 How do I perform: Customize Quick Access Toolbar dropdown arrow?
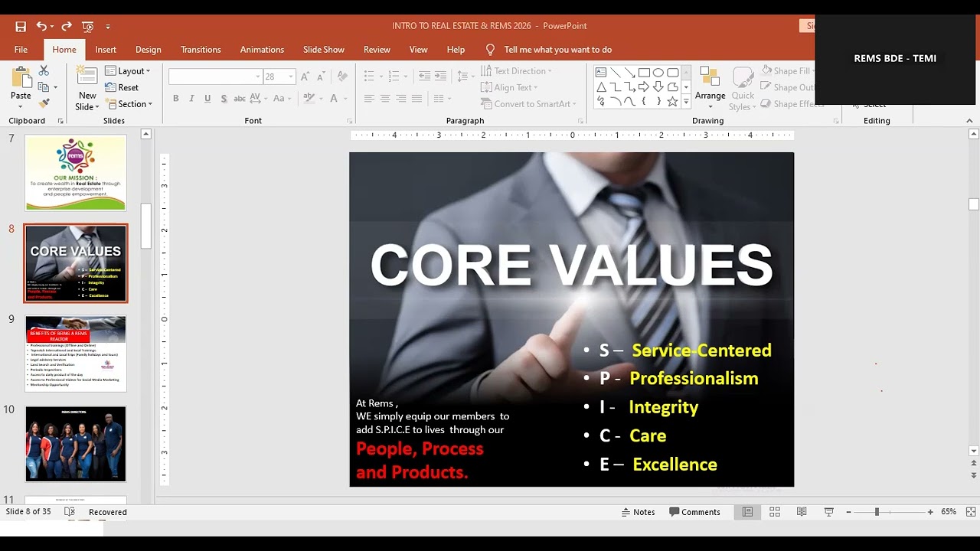click(x=108, y=26)
